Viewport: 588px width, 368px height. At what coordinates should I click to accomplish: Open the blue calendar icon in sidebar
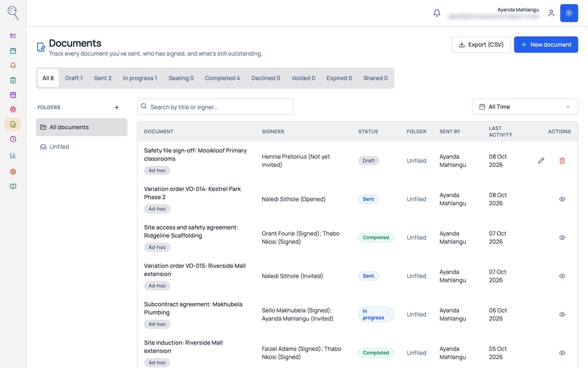tap(13, 51)
